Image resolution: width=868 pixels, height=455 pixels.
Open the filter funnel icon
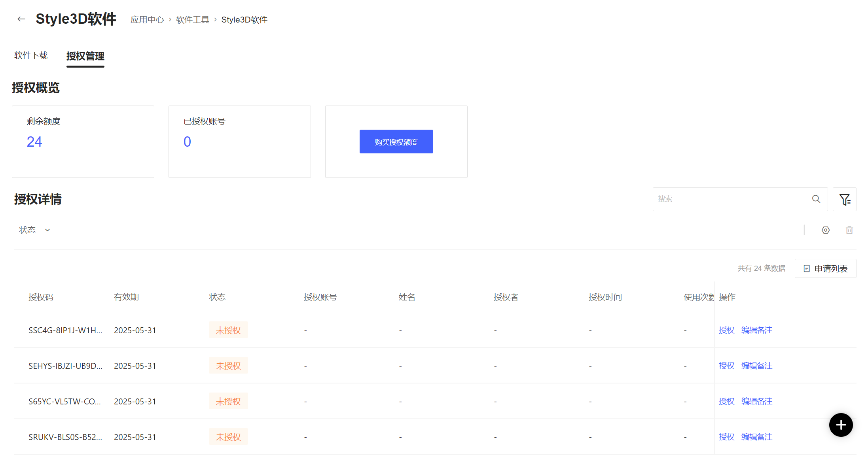pos(845,199)
